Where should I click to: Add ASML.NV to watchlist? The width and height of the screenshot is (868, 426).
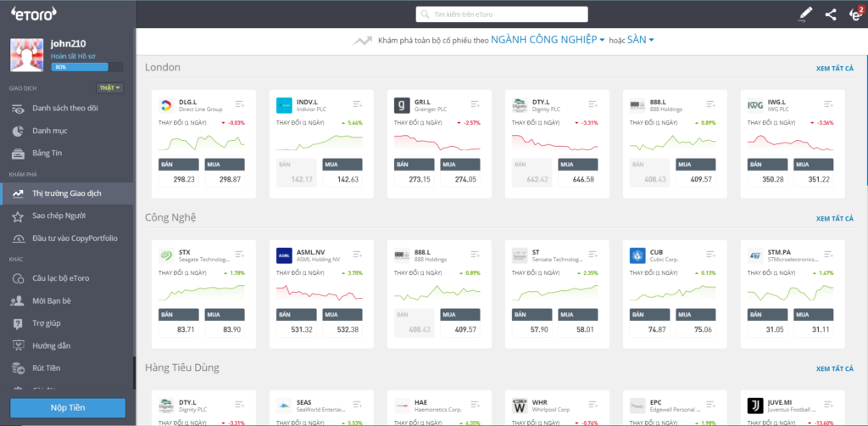pyautogui.click(x=358, y=255)
